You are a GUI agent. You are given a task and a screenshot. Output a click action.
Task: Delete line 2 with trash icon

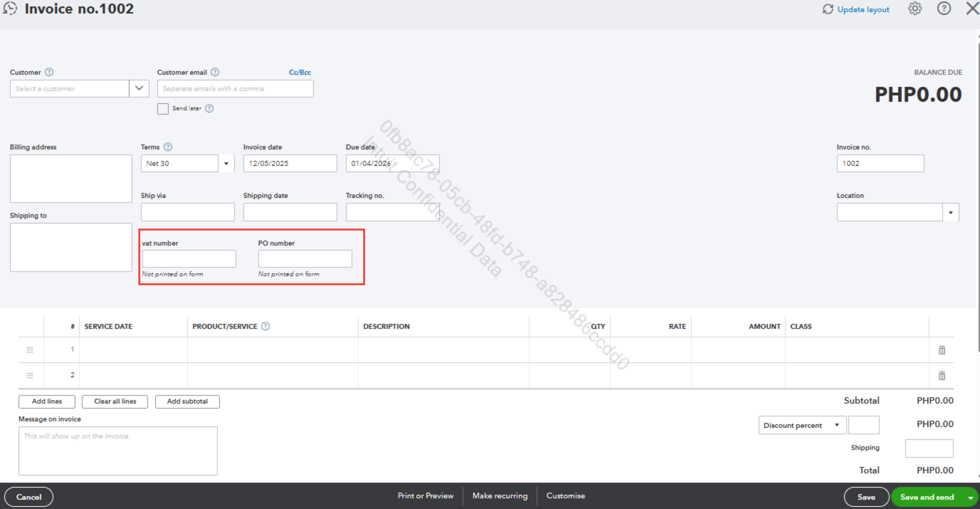[x=942, y=376]
